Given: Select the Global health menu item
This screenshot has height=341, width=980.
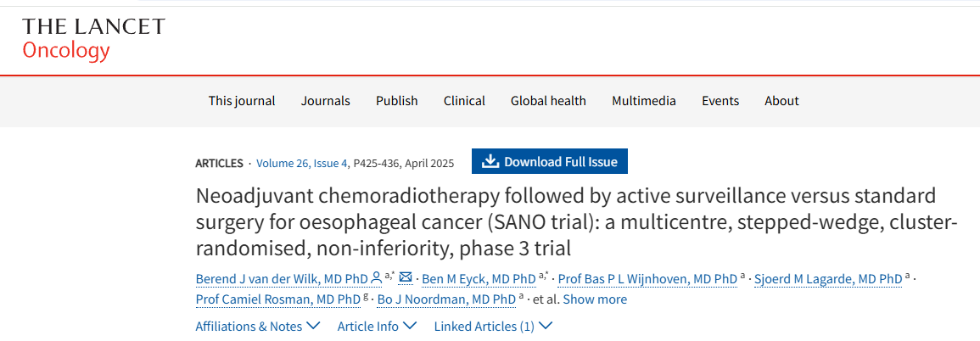Looking at the screenshot, I should point(548,100).
